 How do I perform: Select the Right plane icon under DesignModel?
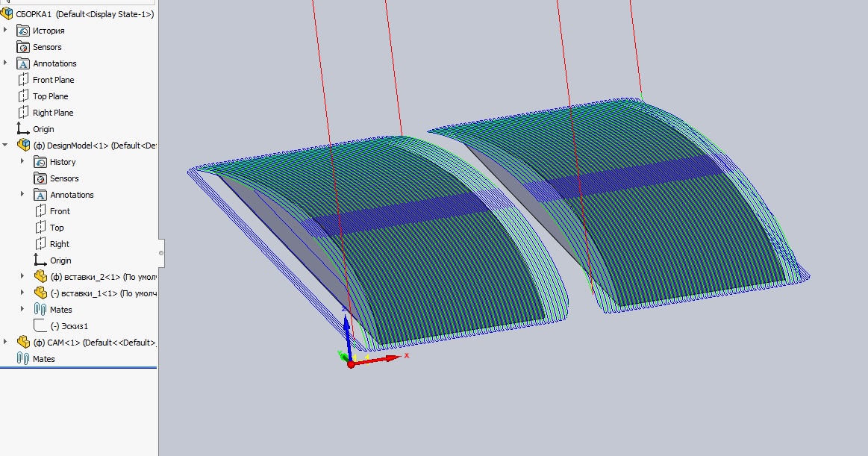pyautogui.click(x=40, y=243)
